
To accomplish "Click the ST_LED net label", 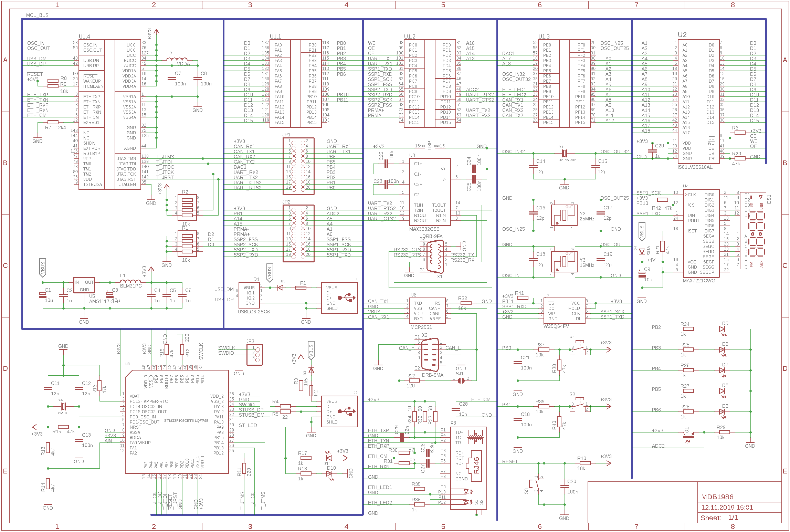I will [248, 425].
